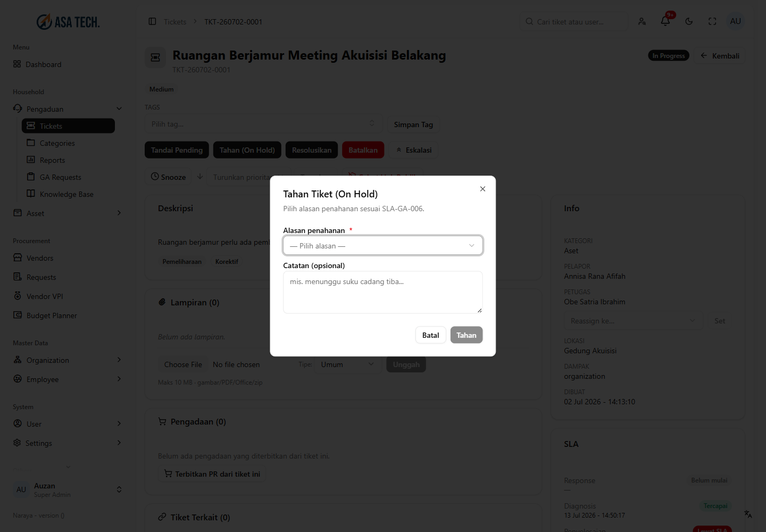Click the Tahan confirm button

click(x=466, y=335)
